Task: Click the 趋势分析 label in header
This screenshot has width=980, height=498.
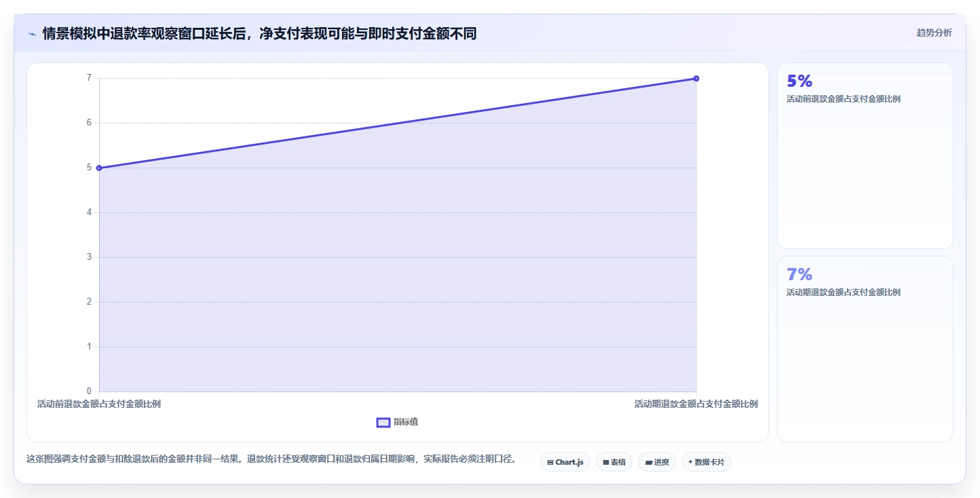Action: point(934,33)
